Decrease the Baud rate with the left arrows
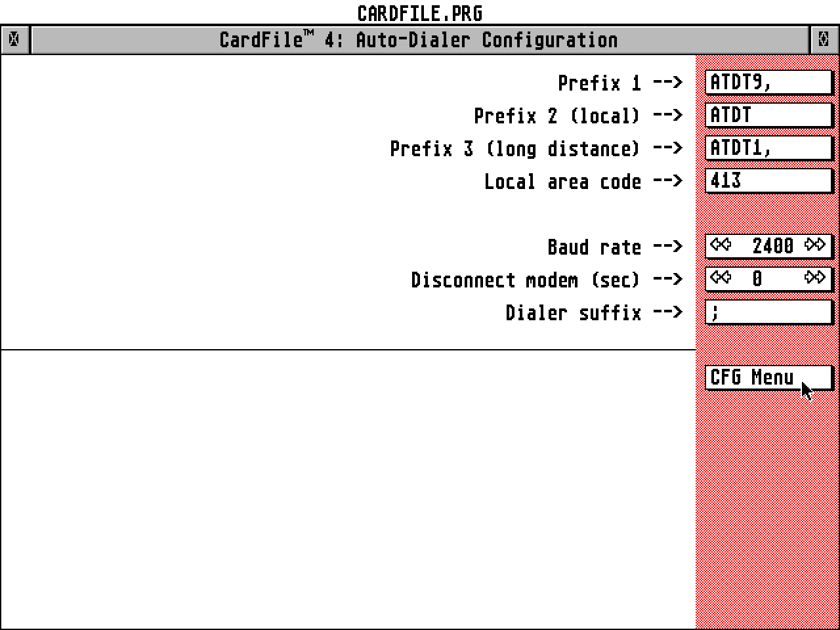Image resolution: width=840 pixels, height=630 pixels. [721, 245]
